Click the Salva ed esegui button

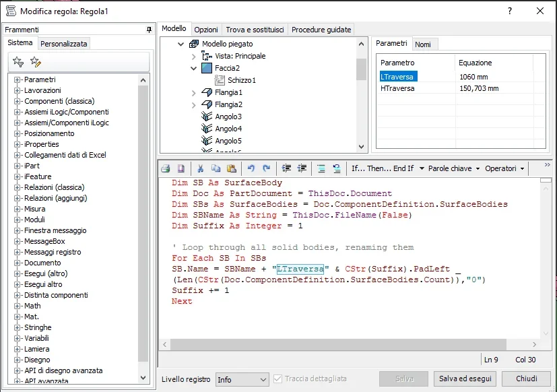pyautogui.click(x=465, y=379)
